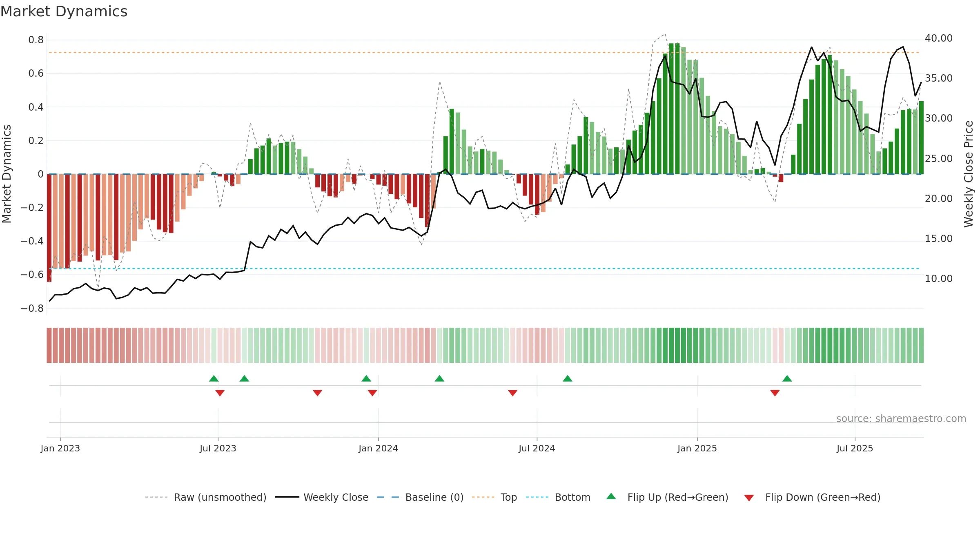Click the first dark red bar at far left
This screenshot has height=551, width=980.
point(49,228)
